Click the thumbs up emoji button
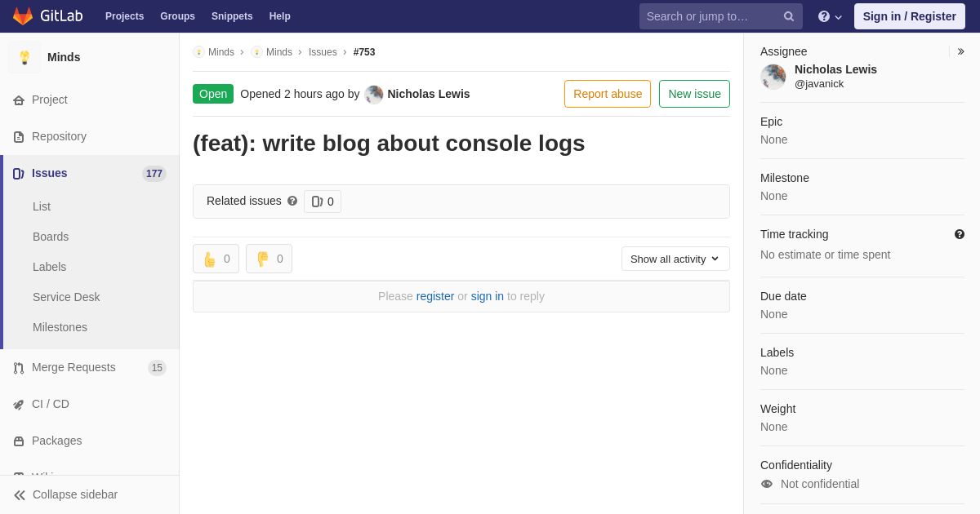Viewport: 980px width, 514px height. 216,259
